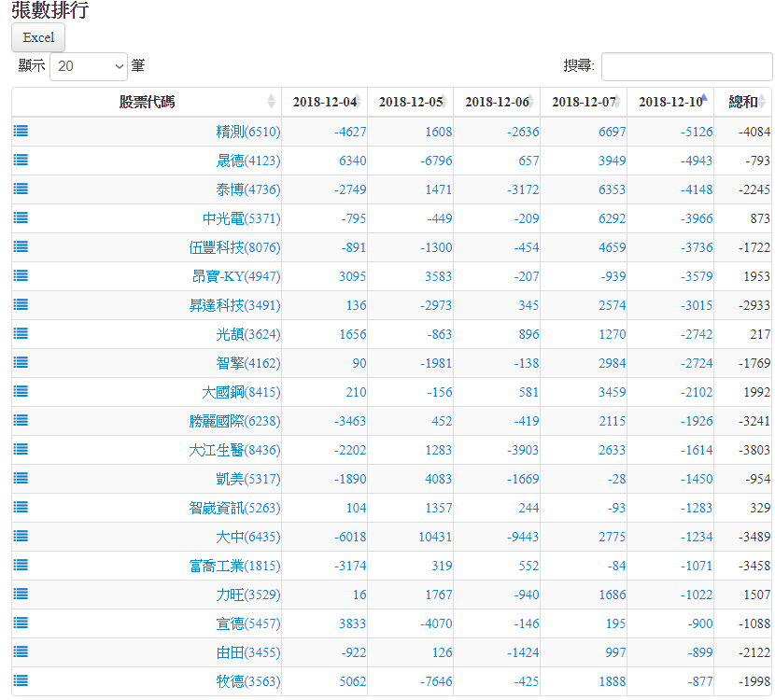
Task: Sort table by 總和 column
Action: coord(743,102)
